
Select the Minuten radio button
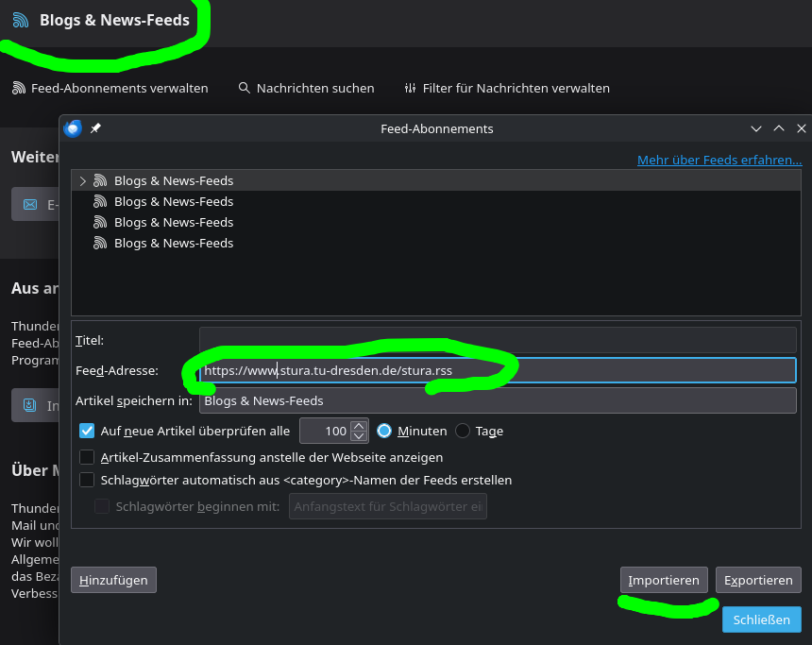click(384, 431)
